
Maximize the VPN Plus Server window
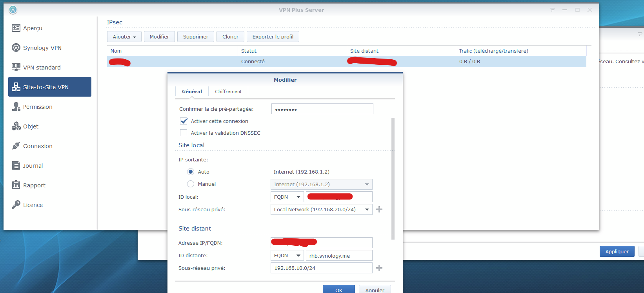[x=577, y=10]
